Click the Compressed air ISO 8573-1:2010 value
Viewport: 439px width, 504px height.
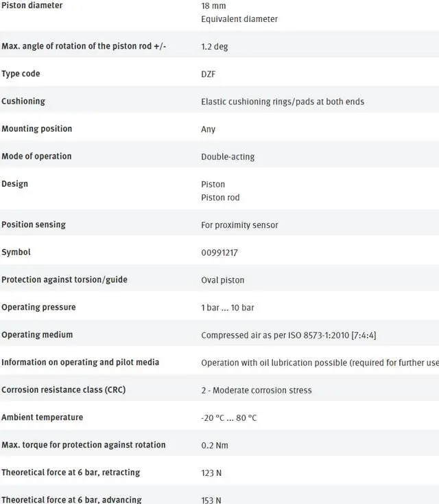pyautogui.click(x=288, y=335)
